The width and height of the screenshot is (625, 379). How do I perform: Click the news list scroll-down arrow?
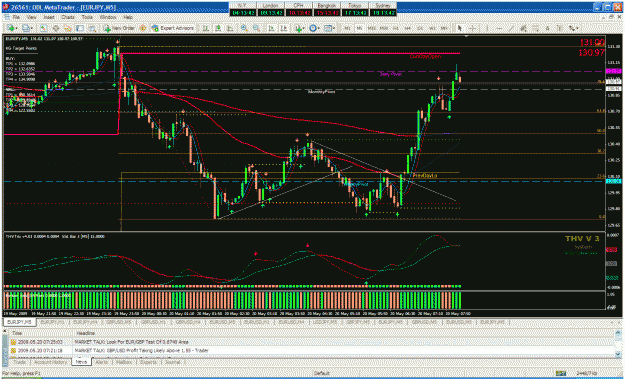click(617, 355)
